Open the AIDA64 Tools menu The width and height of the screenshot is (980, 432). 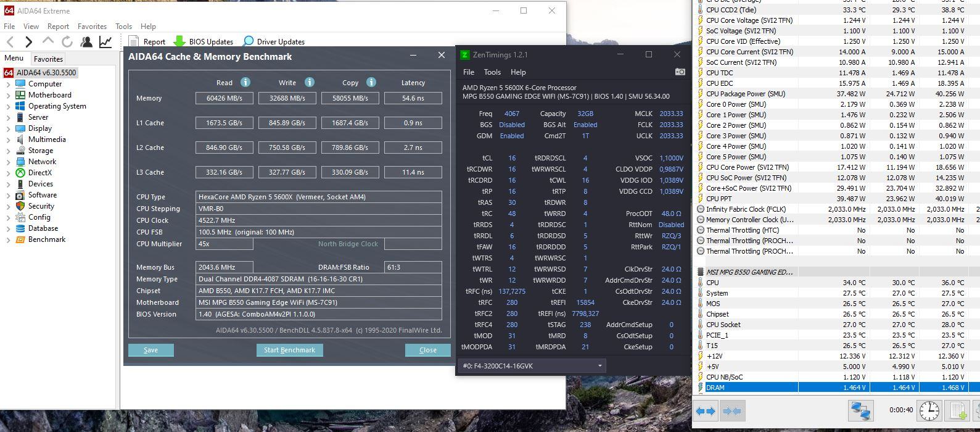point(123,27)
